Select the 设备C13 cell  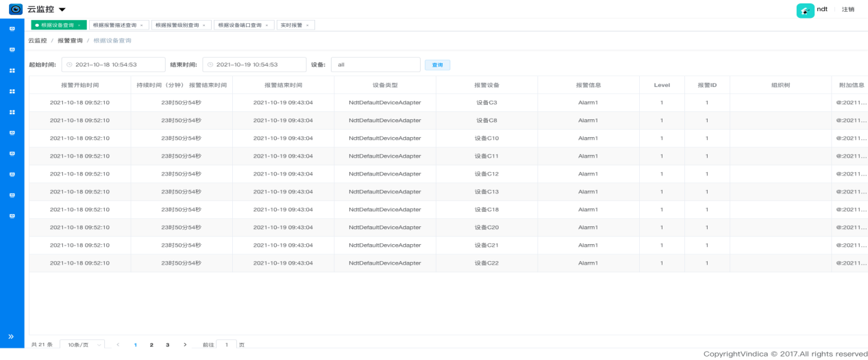point(486,192)
